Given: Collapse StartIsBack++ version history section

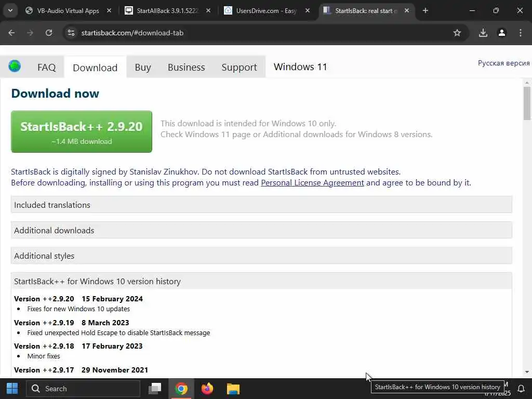Looking at the screenshot, I should (261, 281).
